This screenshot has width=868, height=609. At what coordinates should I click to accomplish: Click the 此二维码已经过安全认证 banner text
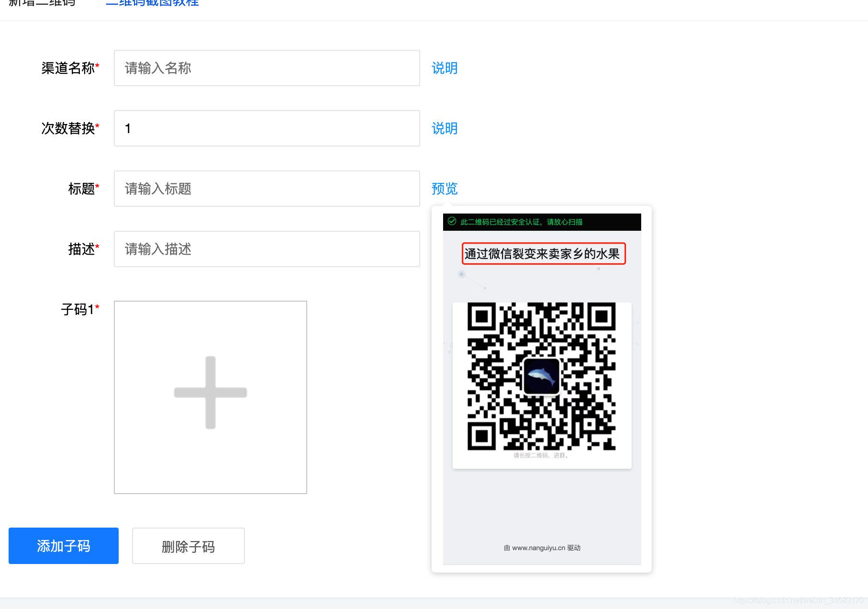(522, 222)
